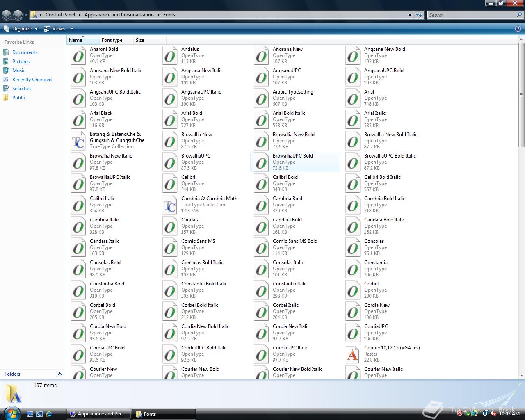Open Documents favorite link
525x420 pixels.
(25, 52)
